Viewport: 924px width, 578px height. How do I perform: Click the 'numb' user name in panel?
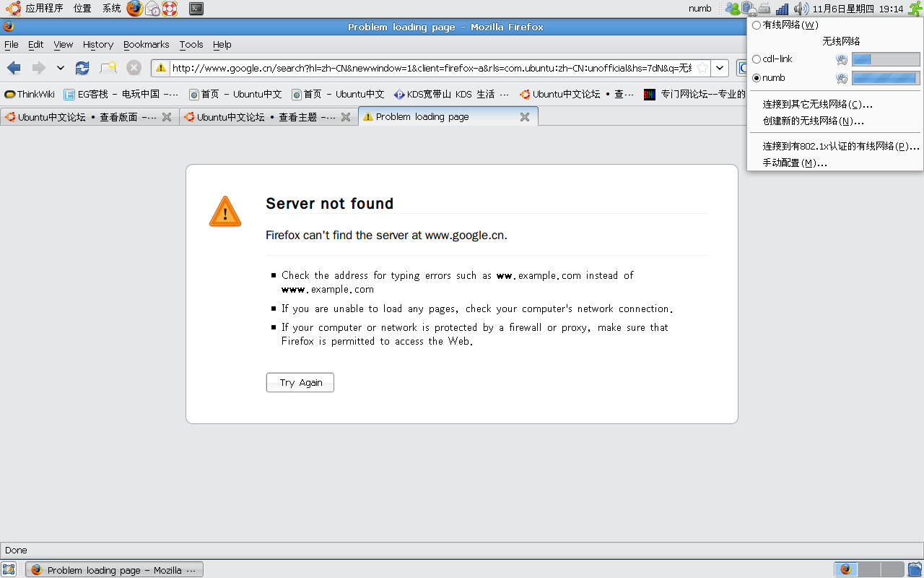pos(700,9)
